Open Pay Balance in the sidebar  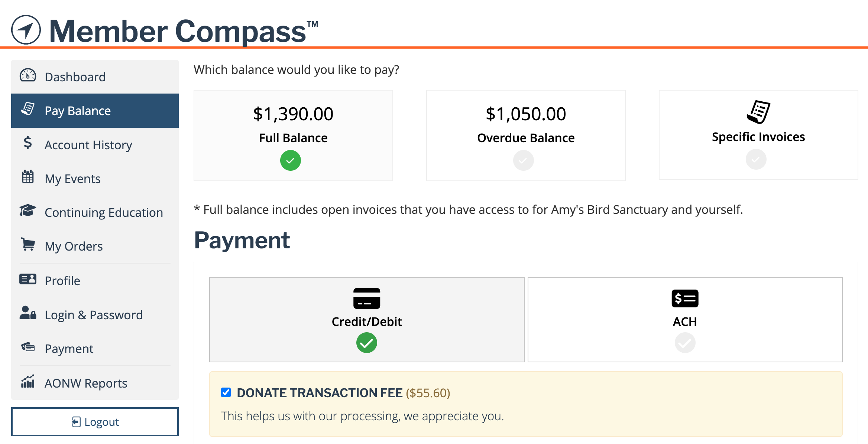(x=95, y=111)
